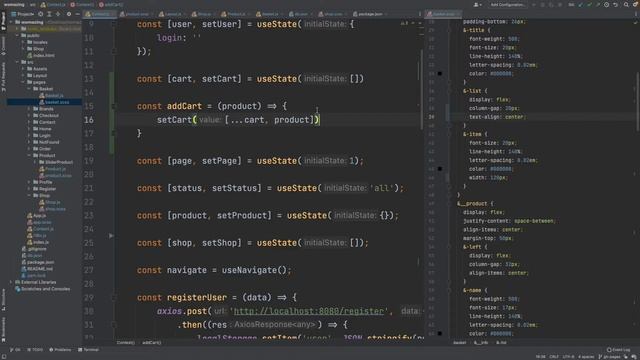
Task: Open Commit tool window side tab
Action: [x=3, y=45]
